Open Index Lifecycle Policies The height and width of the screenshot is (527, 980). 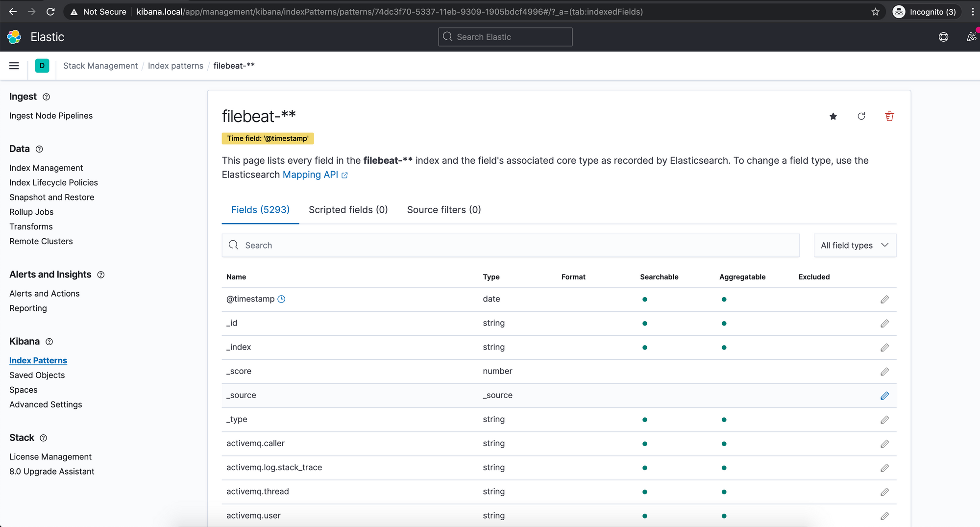53,182
